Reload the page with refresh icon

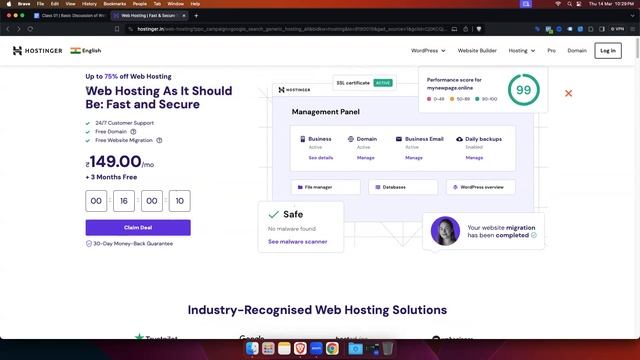point(30,29)
